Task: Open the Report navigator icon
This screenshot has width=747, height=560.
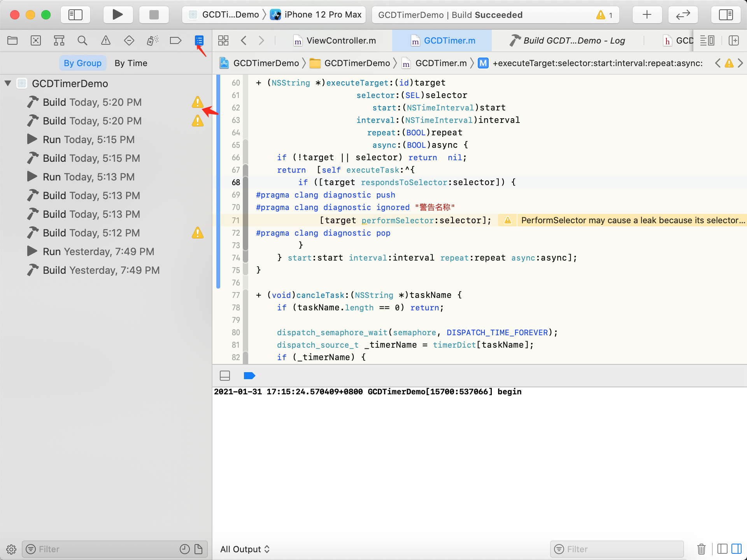Action: [199, 40]
